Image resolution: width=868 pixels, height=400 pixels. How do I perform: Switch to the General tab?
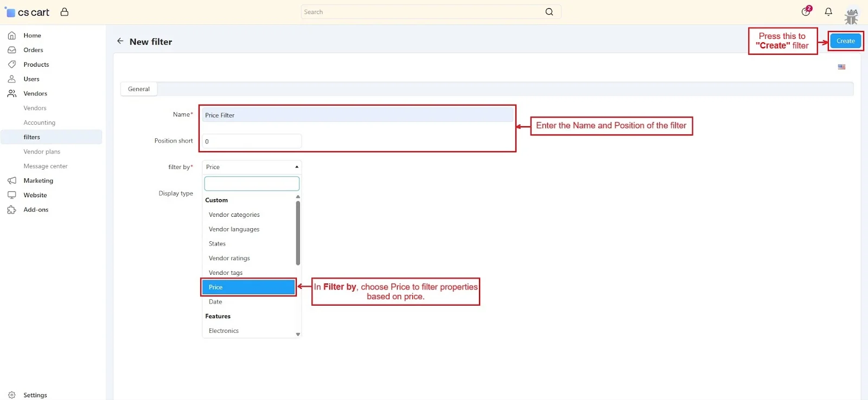click(x=139, y=89)
